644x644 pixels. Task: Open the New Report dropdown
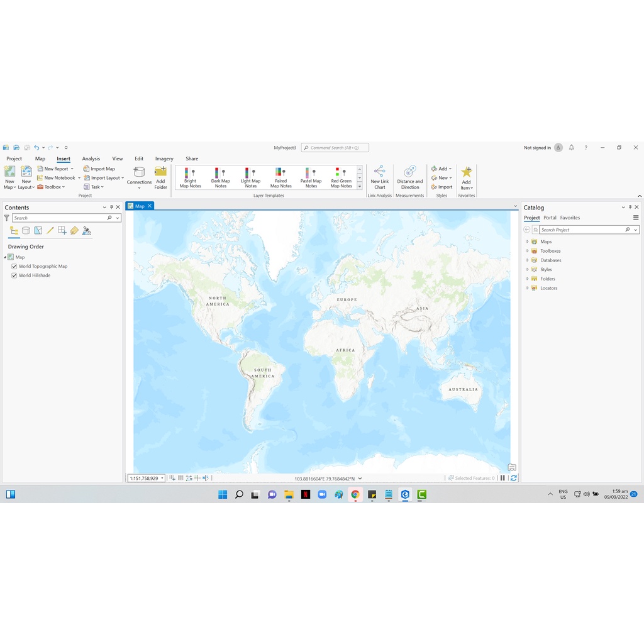coord(72,169)
